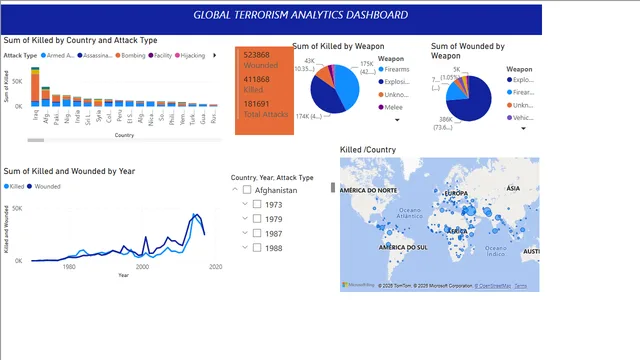
Task: Click the 523868 Wounded card value
Action: [x=256, y=55]
